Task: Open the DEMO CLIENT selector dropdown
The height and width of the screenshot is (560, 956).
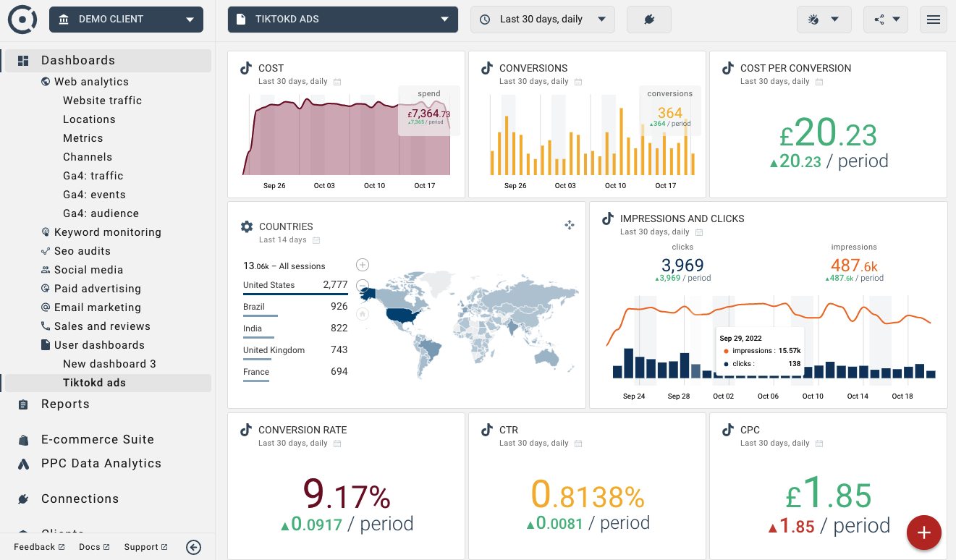Action: click(126, 20)
